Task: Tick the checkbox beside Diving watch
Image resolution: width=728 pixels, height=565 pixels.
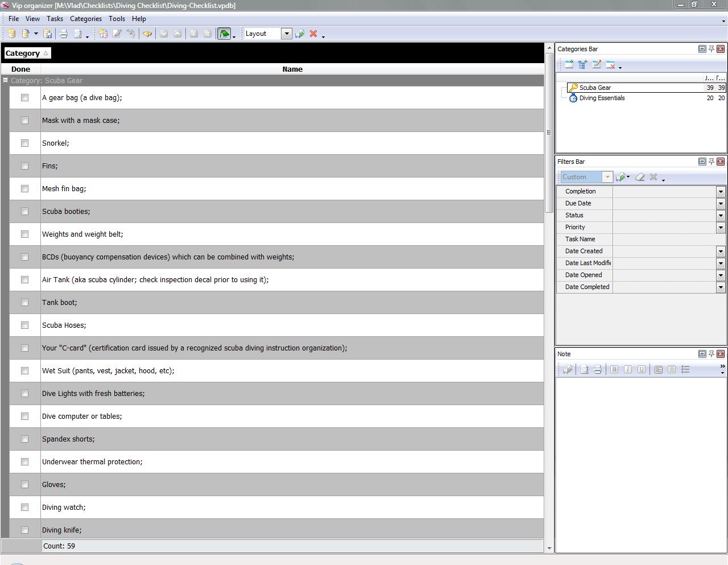Action: point(24,508)
